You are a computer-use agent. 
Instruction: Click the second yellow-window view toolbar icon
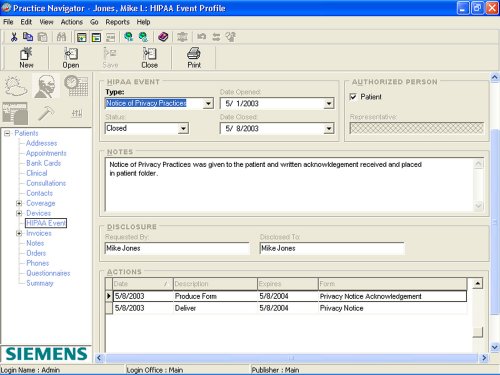pyautogui.click(x=96, y=37)
